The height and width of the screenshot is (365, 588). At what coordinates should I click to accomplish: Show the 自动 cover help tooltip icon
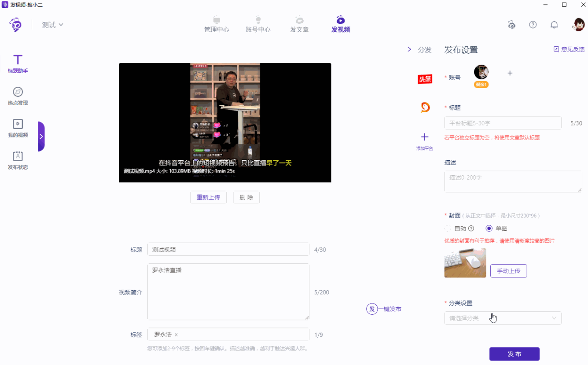[471, 229]
